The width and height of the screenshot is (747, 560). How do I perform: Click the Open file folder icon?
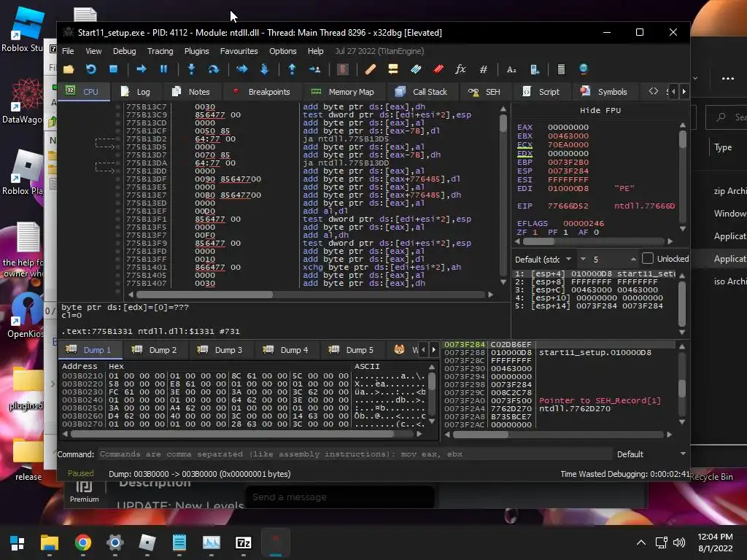pos(69,69)
